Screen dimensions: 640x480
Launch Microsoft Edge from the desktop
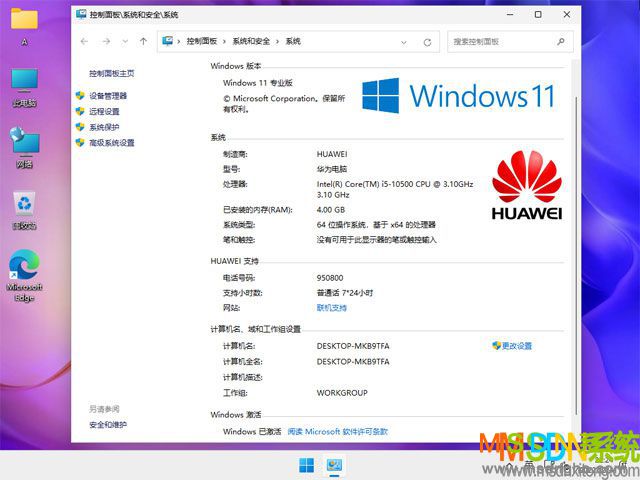click(x=24, y=276)
